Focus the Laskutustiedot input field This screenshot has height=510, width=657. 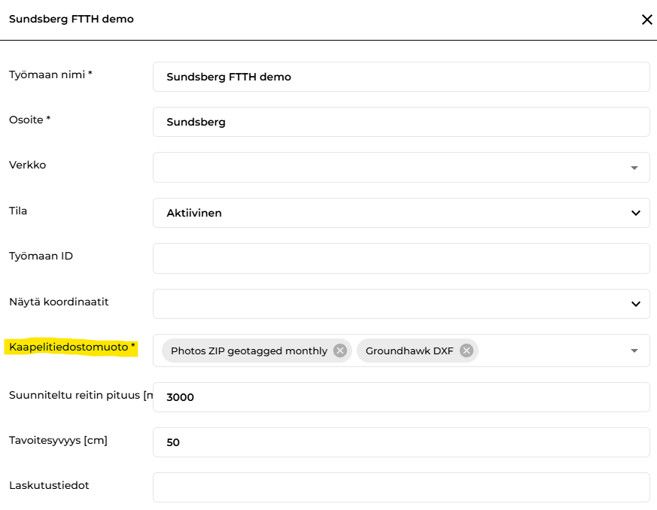coord(401,487)
